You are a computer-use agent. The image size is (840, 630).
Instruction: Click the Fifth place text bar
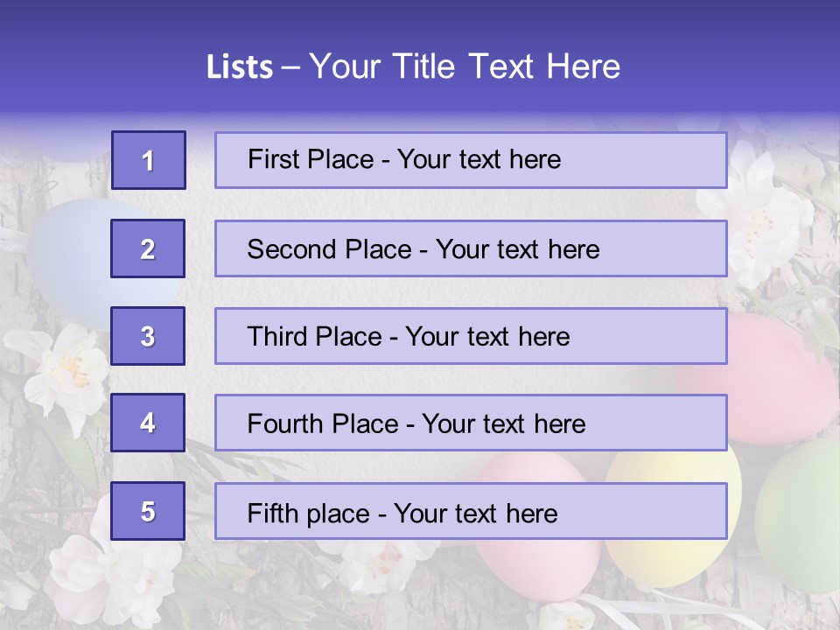pos(471,511)
